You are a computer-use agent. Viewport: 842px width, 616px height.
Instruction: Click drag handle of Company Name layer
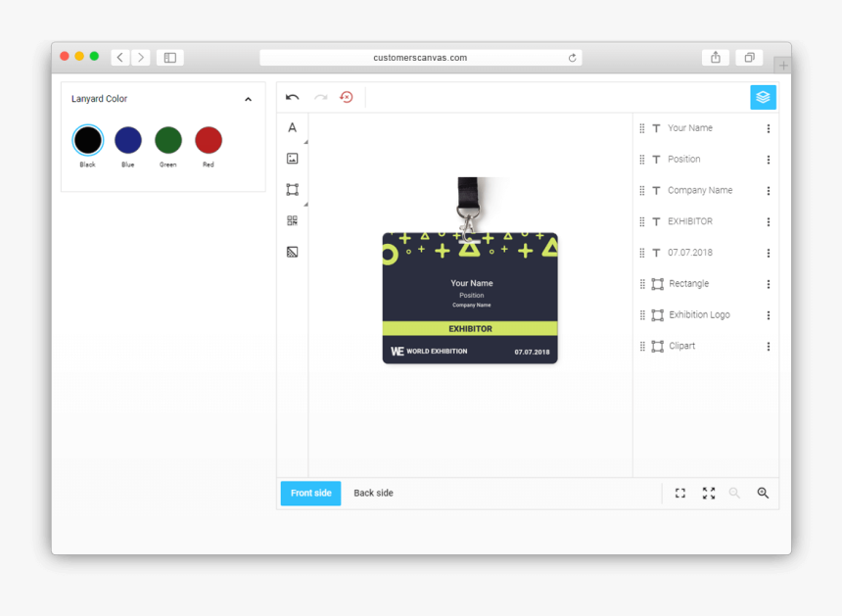point(642,191)
